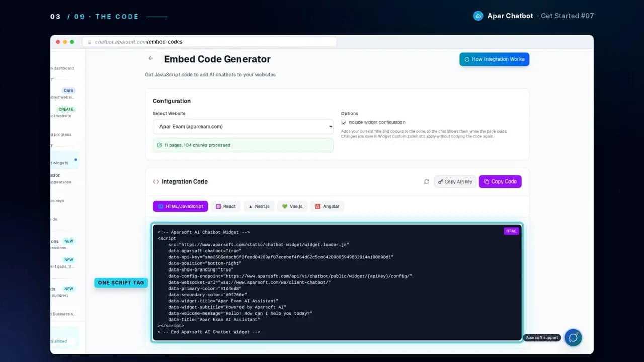Click the Copy API Key button

pos(455,182)
